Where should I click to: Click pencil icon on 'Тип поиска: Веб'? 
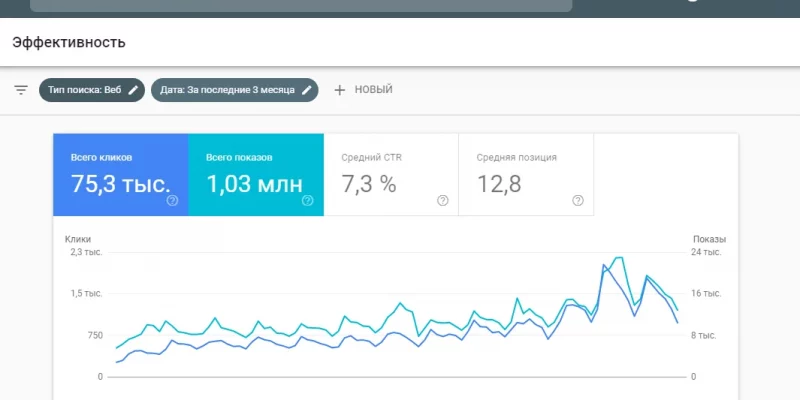coord(133,90)
